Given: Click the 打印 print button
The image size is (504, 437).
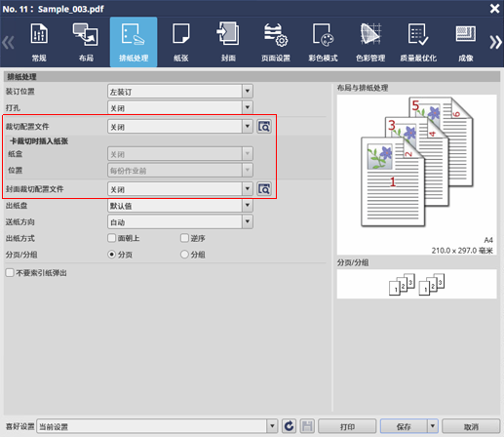Looking at the screenshot, I should click(x=347, y=426).
